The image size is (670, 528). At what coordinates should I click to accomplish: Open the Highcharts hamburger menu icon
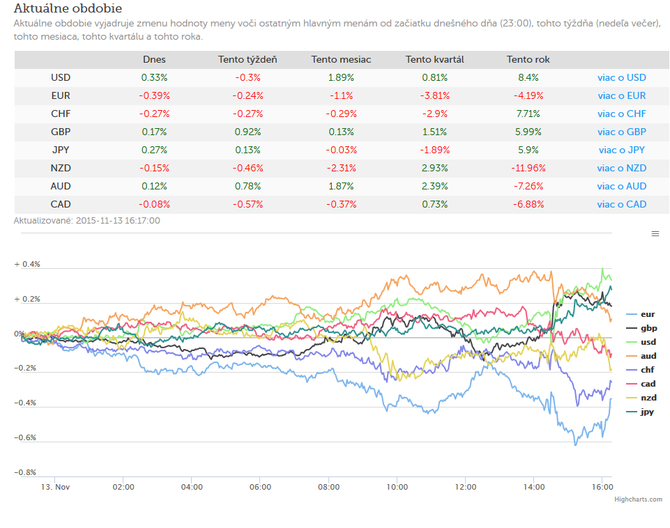[655, 234]
